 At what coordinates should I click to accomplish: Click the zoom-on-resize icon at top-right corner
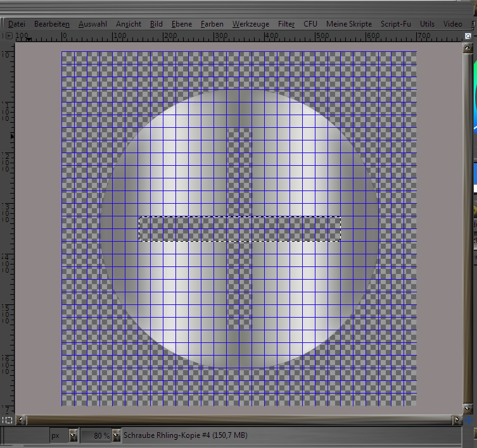point(469,37)
